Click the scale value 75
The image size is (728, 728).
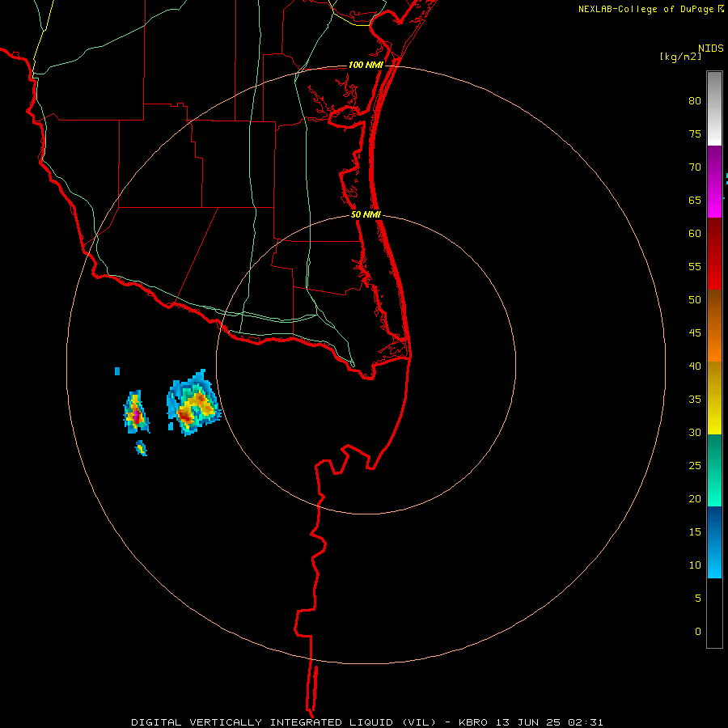tap(695, 133)
